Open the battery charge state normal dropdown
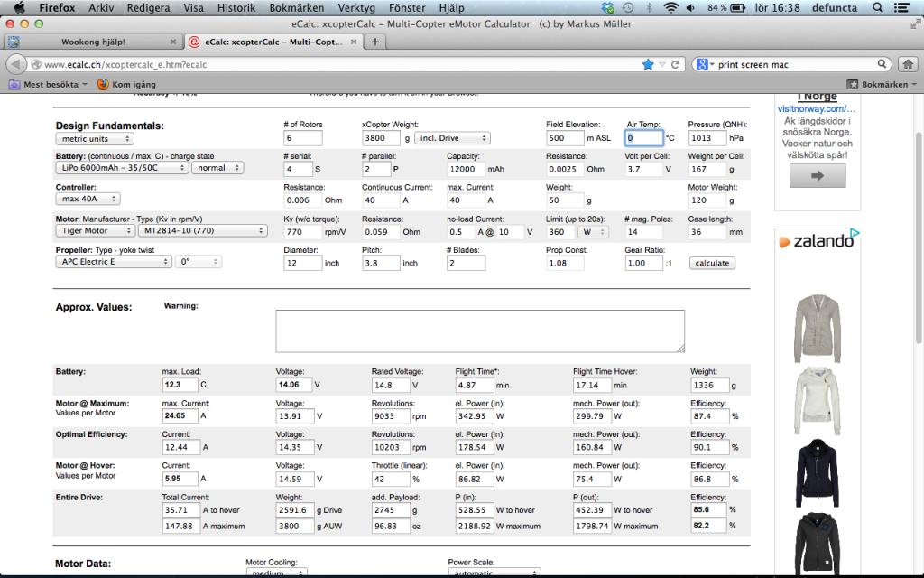This screenshot has width=924, height=578. pyautogui.click(x=217, y=168)
